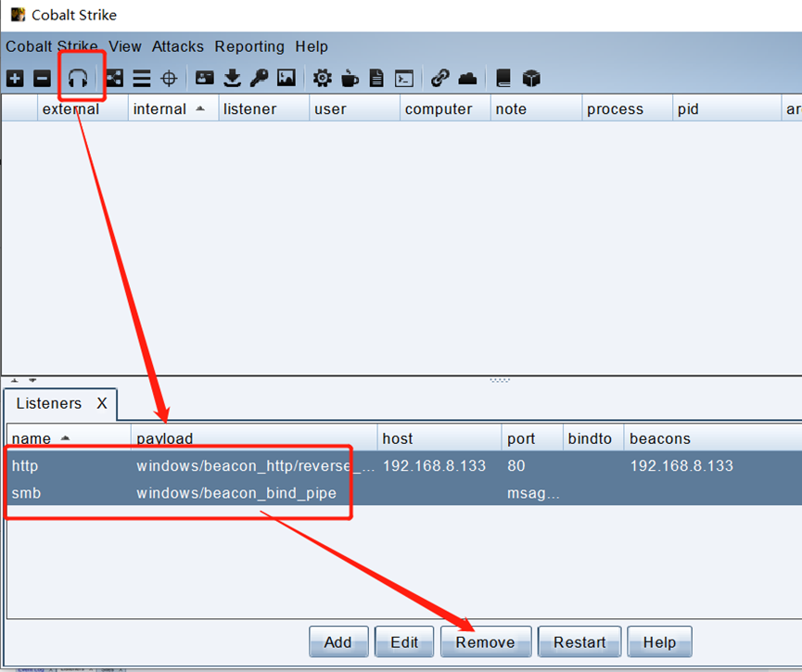Click the split pane up arrow above Listeners tab
The height and width of the screenshot is (672, 802).
(14, 380)
